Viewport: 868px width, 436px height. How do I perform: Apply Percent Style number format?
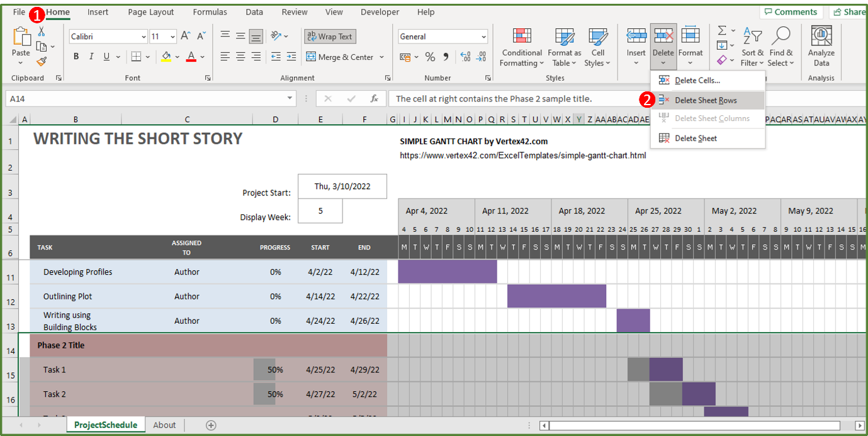pyautogui.click(x=431, y=57)
